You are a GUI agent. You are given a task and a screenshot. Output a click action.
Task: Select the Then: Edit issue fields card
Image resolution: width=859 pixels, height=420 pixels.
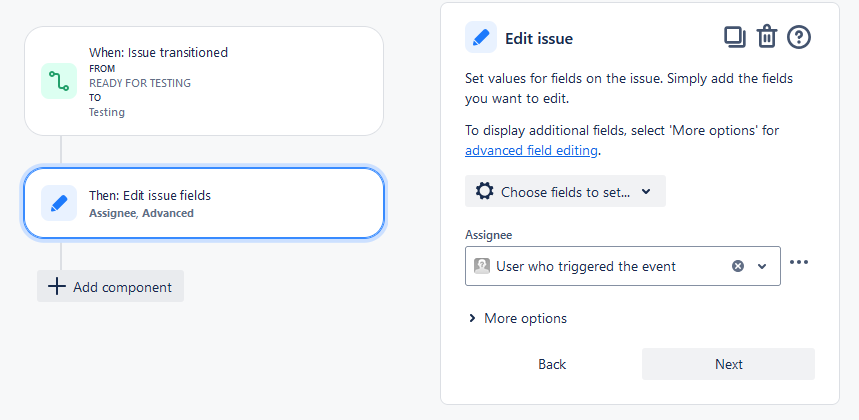pyautogui.click(x=204, y=203)
